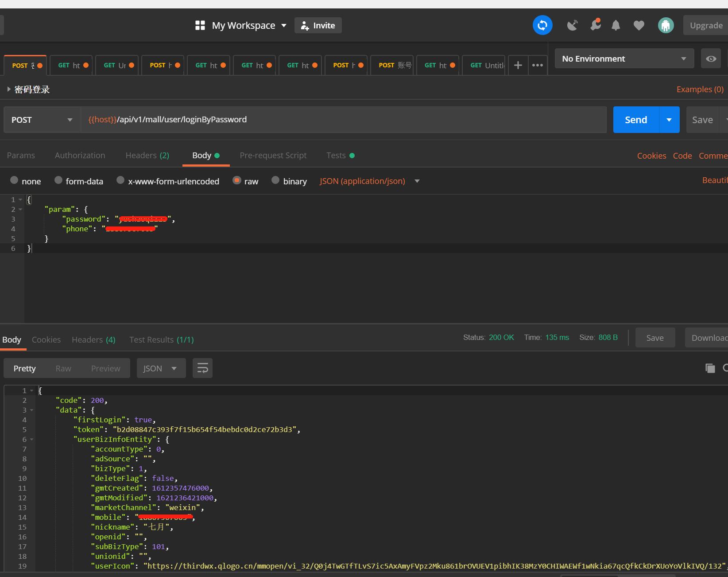Open the tab options ellipsis menu
The height and width of the screenshot is (577, 728).
click(x=538, y=65)
